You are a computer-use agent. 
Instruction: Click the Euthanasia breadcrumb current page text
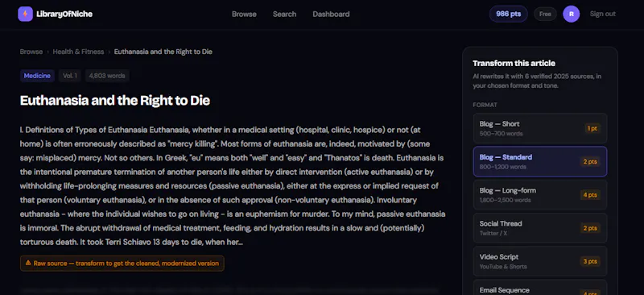[x=163, y=52]
